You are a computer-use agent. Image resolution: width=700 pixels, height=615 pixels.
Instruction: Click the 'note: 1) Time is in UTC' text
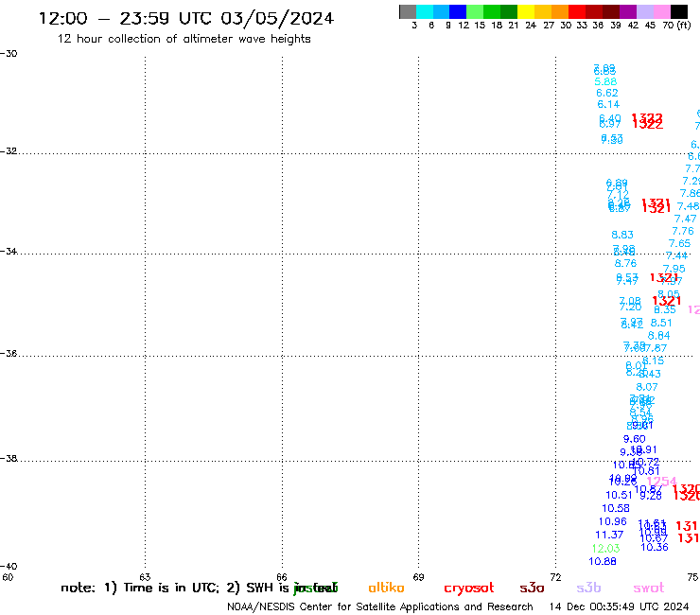[x=140, y=588]
